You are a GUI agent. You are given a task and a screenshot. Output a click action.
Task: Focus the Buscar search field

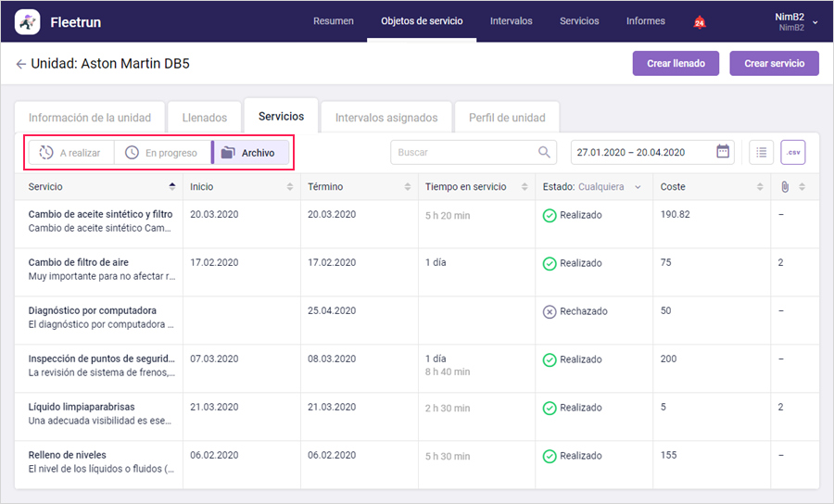tap(474, 152)
